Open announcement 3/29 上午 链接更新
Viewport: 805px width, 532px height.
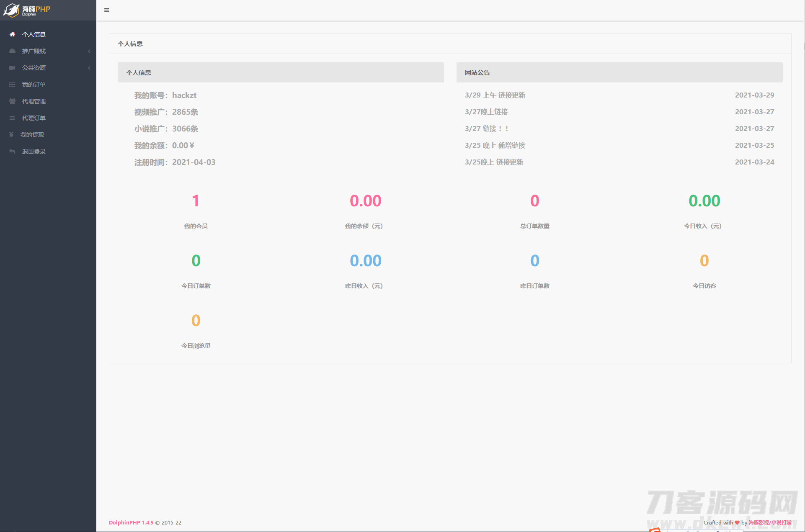[495, 95]
